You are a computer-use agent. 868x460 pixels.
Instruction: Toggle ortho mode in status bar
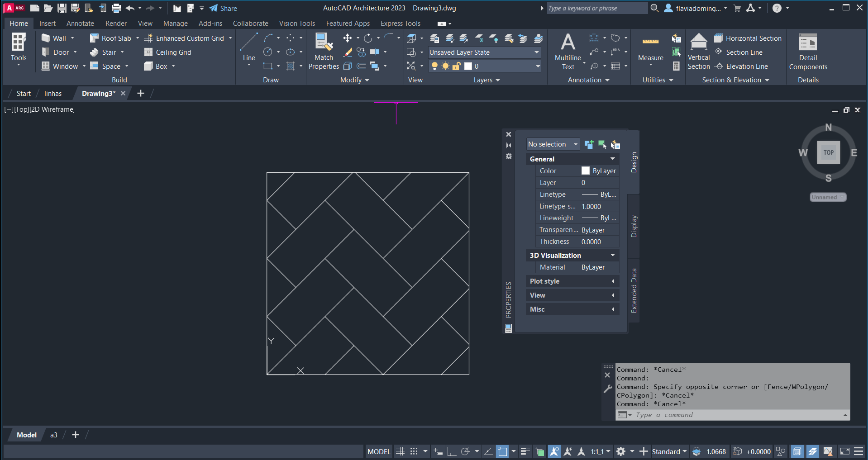[451, 451]
